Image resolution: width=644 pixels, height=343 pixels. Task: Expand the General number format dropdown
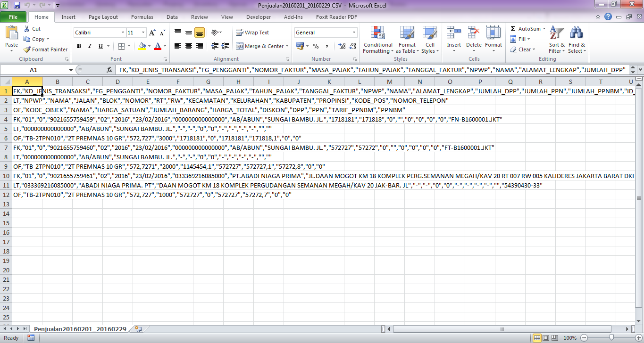pos(354,33)
